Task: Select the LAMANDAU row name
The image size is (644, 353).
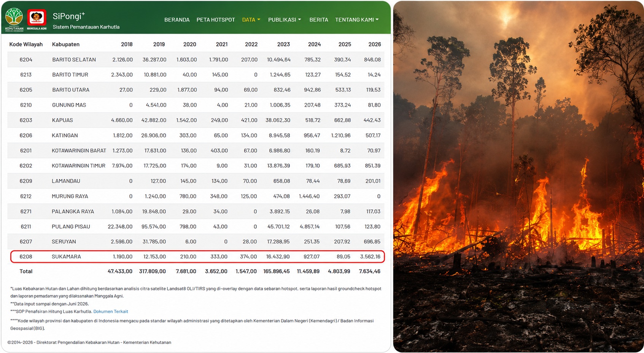Action: pos(66,181)
